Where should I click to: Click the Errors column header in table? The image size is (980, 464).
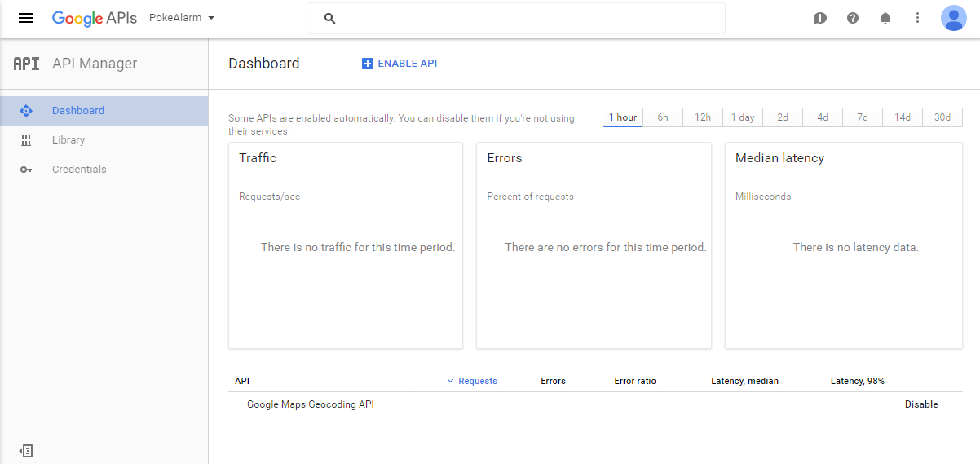(553, 381)
